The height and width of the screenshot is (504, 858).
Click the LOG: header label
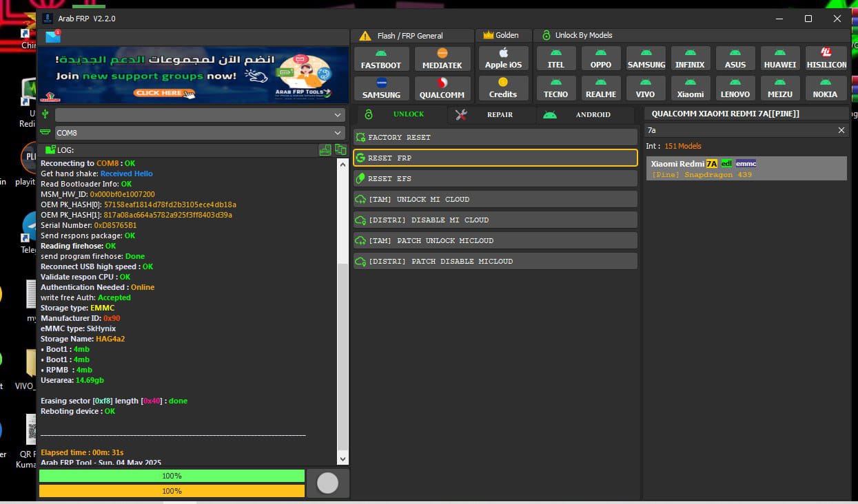[x=65, y=150]
